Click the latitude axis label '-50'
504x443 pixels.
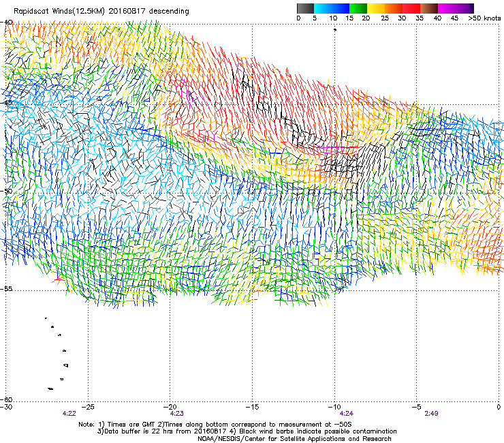click(x=7, y=191)
